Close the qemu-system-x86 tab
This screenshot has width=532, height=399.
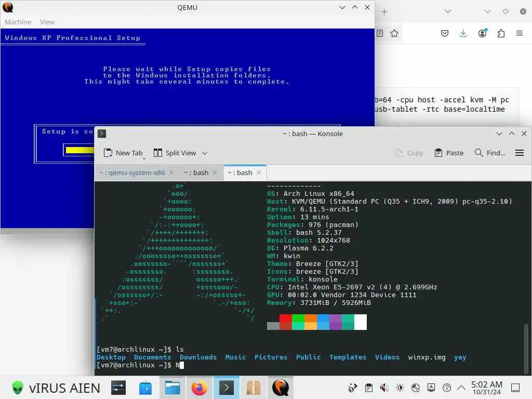pyautogui.click(x=171, y=172)
